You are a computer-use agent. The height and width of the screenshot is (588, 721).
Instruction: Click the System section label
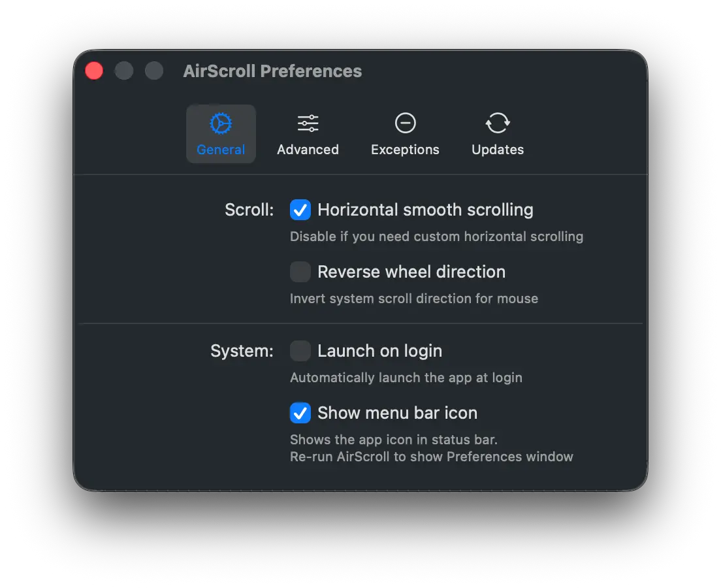click(x=242, y=351)
